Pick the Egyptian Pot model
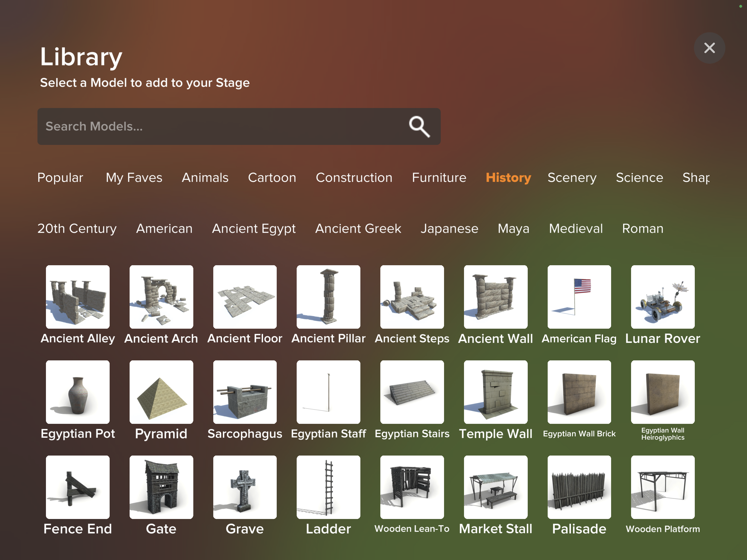 click(78, 392)
